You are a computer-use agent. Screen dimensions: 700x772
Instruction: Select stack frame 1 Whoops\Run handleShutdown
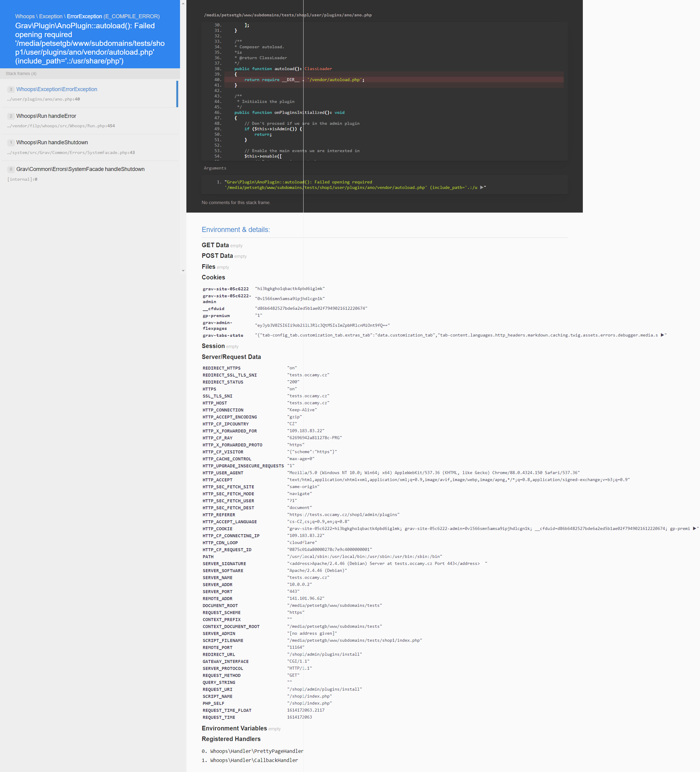[x=90, y=147]
